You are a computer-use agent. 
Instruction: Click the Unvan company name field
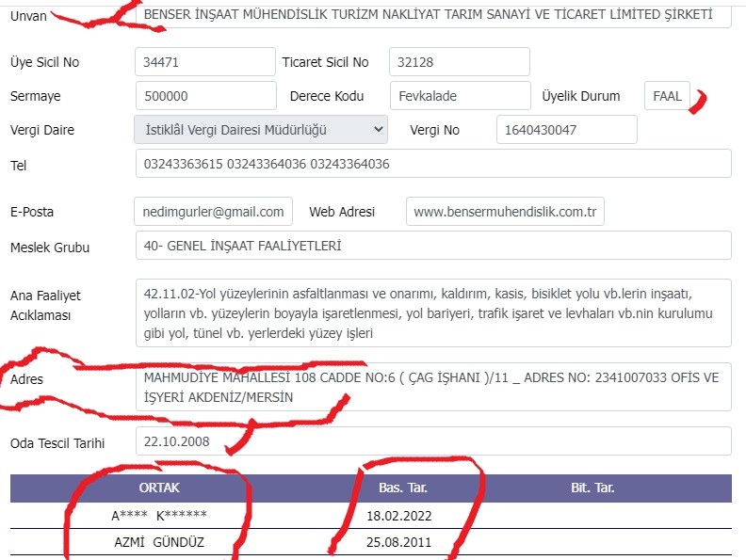433,15
